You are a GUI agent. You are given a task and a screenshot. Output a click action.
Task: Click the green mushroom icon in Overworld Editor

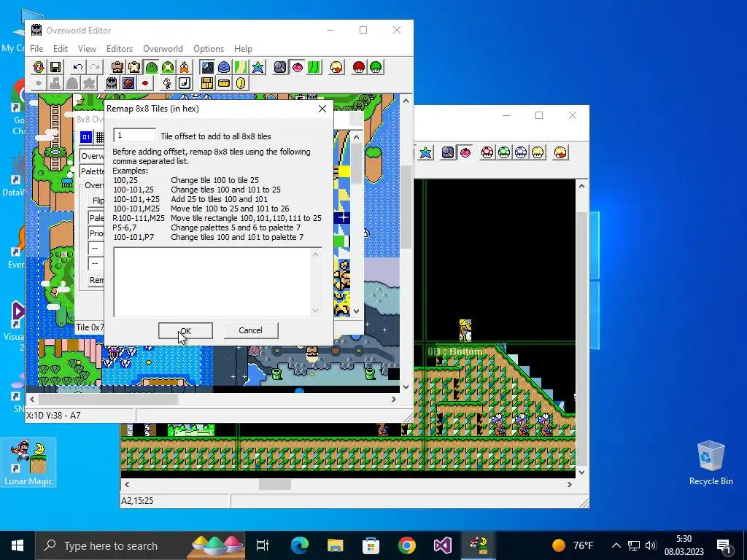[376, 67]
